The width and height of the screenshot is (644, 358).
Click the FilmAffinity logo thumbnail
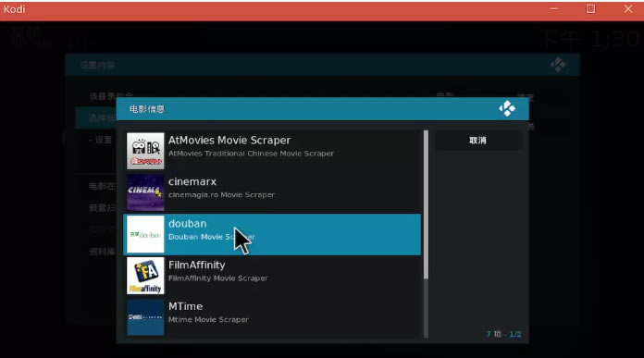tap(145, 276)
